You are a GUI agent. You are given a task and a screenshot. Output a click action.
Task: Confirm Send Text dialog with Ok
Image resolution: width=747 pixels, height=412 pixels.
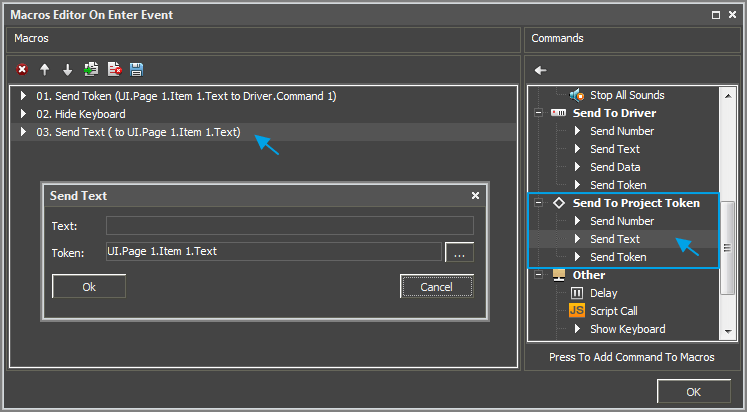pos(89,286)
